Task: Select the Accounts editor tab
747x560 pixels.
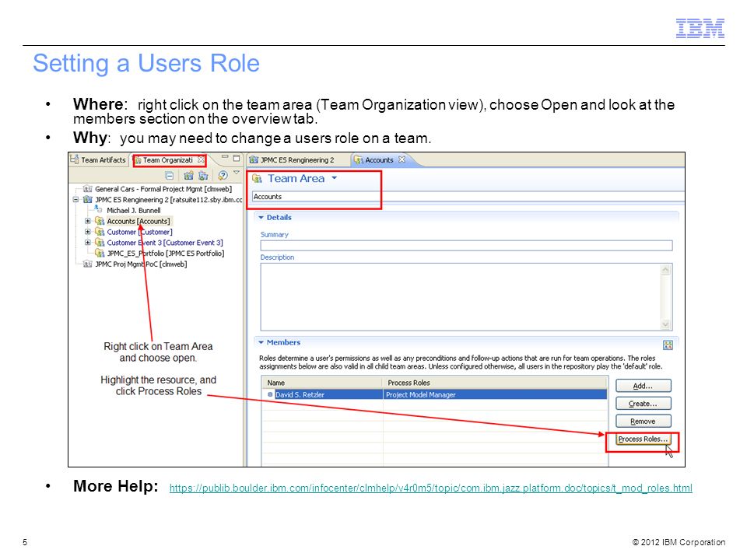Action: click(379, 160)
